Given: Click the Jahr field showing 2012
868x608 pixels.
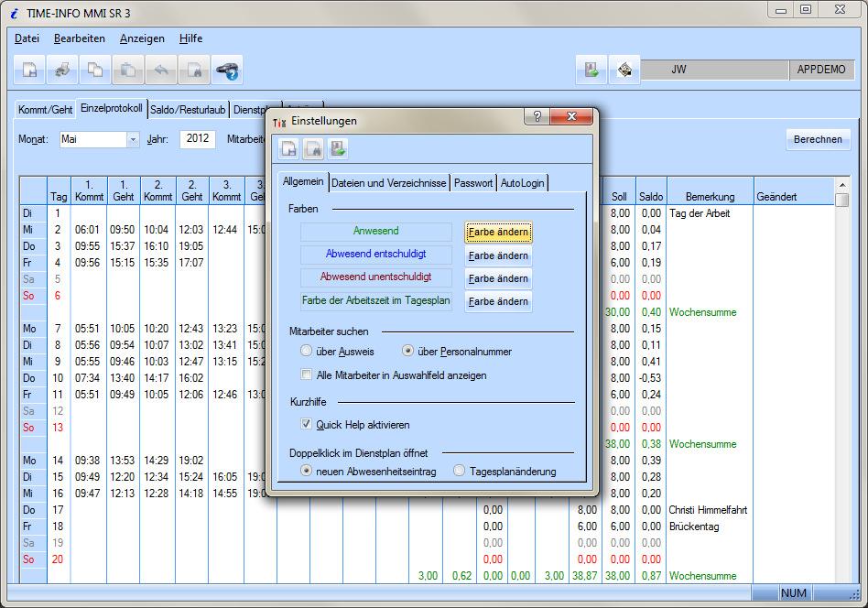Looking at the screenshot, I should pos(198,139).
